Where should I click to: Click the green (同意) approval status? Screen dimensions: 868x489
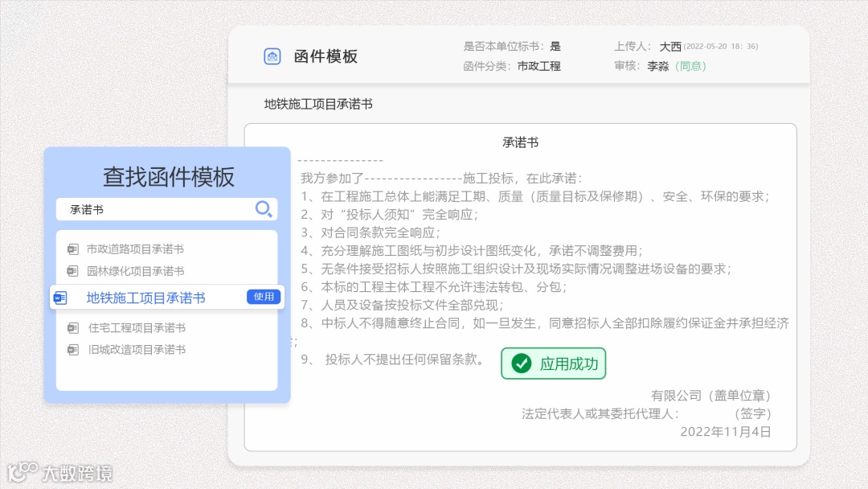pyautogui.click(x=691, y=67)
